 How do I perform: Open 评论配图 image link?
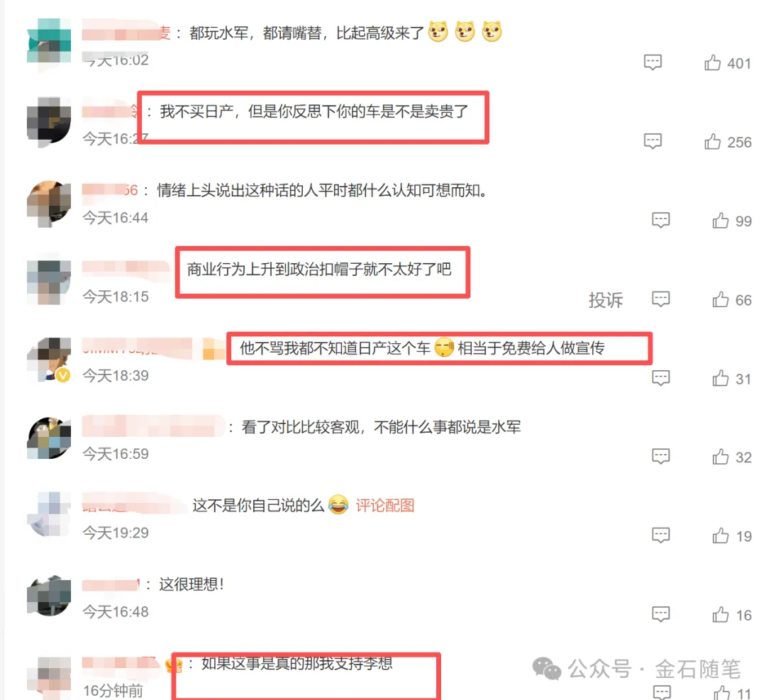click(x=385, y=505)
